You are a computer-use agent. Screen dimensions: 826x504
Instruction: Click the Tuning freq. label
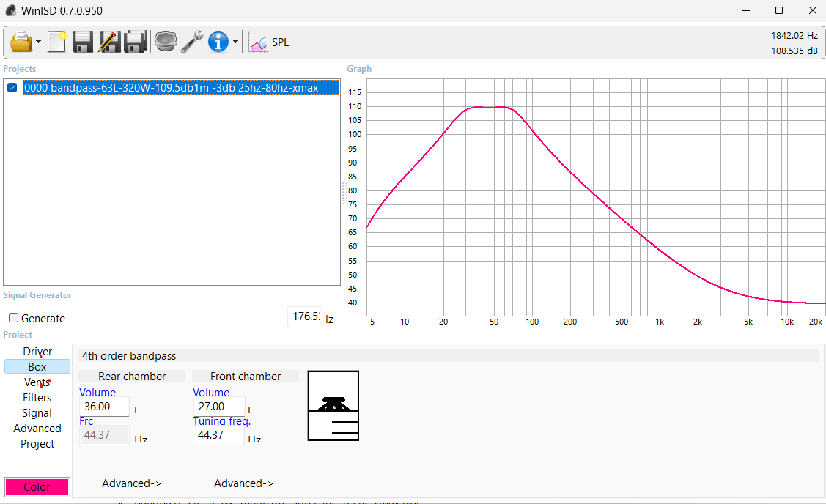(x=222, y=420)
